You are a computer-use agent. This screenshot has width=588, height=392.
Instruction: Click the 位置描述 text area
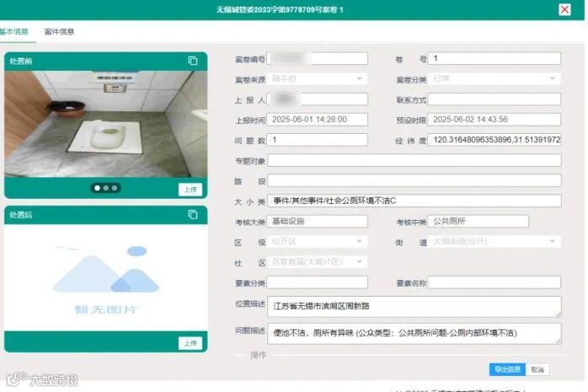pyautogui.click(x=414, y=307)
